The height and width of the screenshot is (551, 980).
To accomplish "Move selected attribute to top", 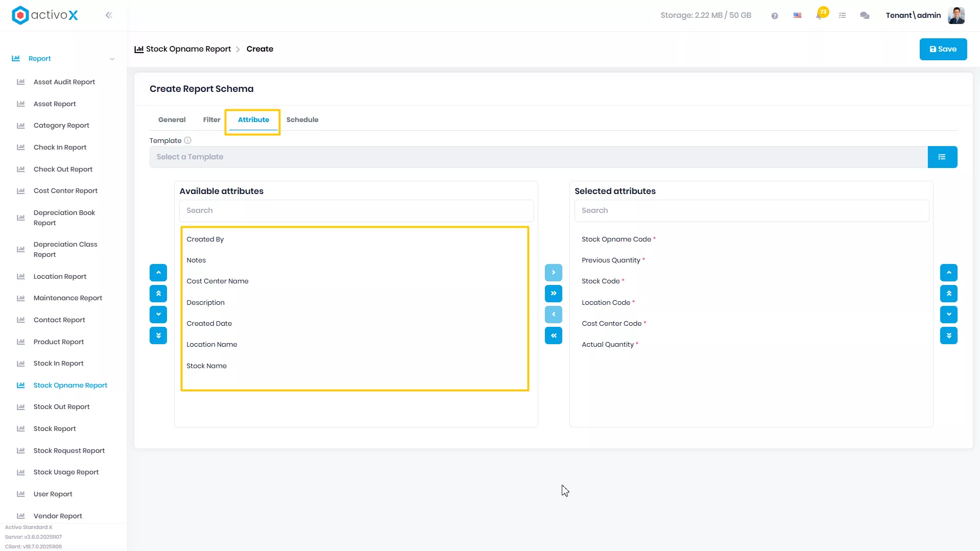I will coord(949,294).
